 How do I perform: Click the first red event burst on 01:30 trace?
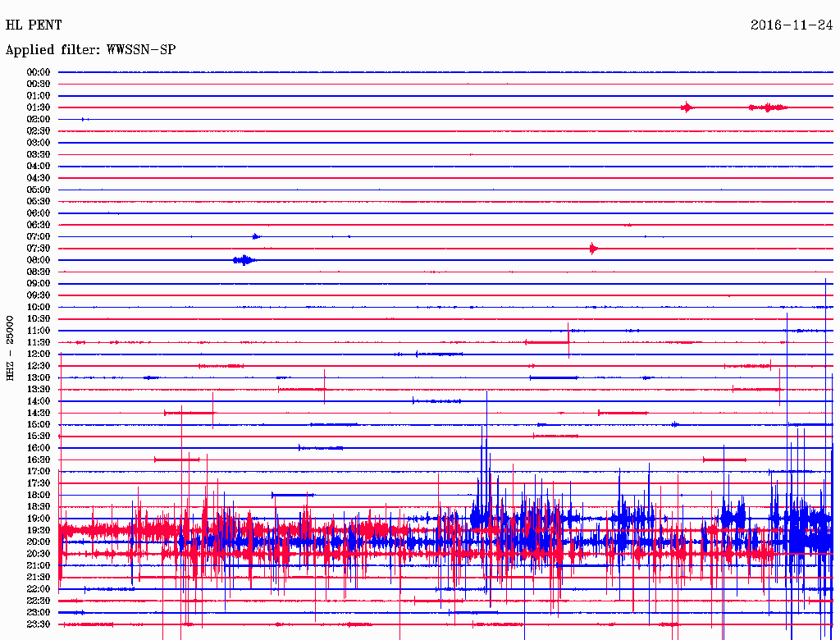click(x=687, y=107)
